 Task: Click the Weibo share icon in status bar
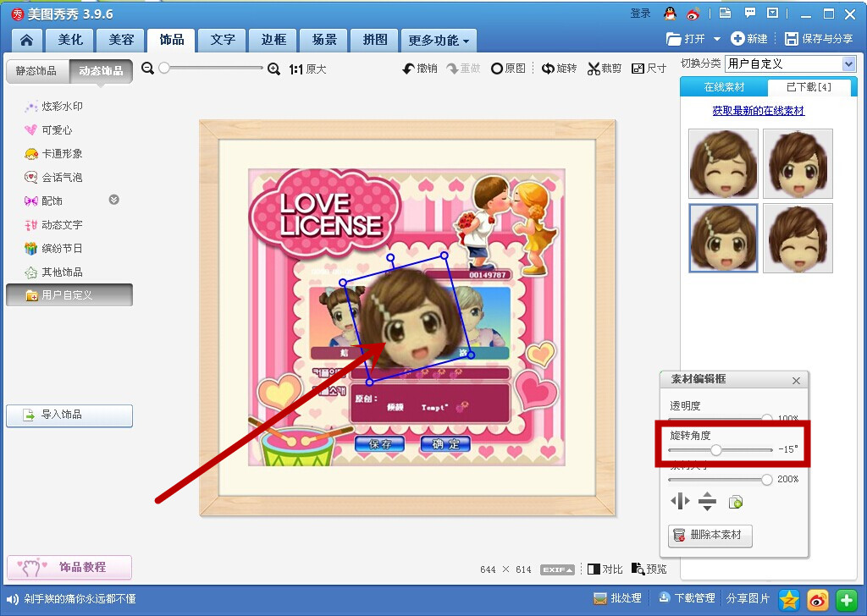[x=818, y=600]
